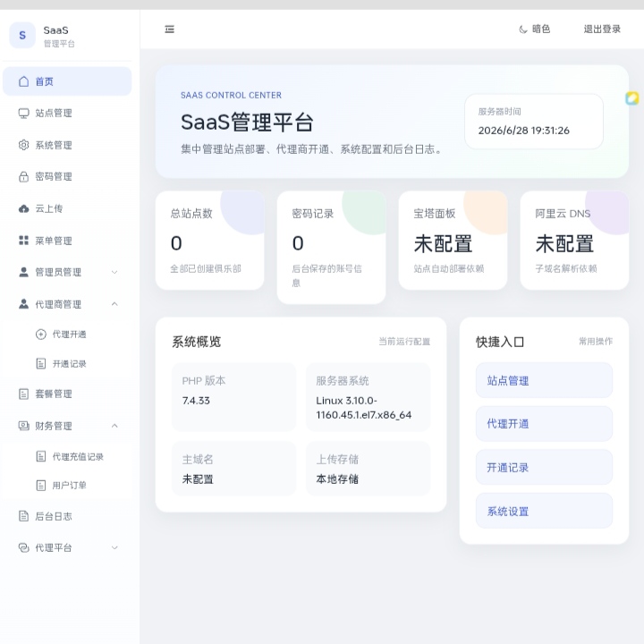The height and width of the screenshot is (644, 644).
Task: Open 系统管理 in the sidebar
Action: pos(67,145)
